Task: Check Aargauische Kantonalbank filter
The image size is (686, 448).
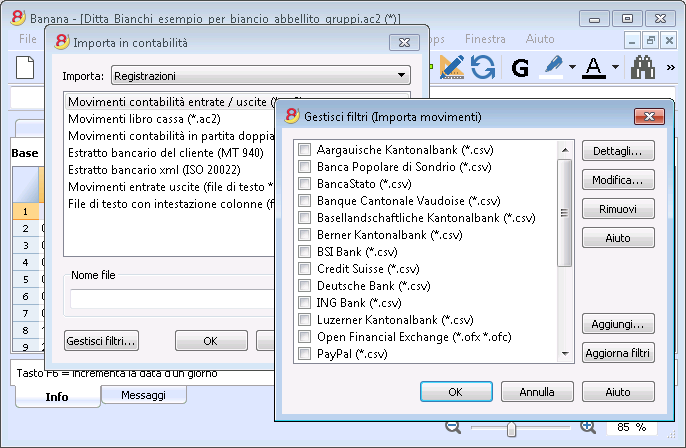Action: [x=304, y=150]
